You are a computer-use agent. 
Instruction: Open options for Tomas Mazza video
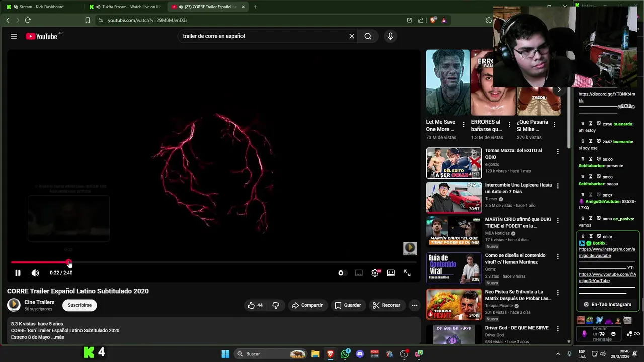[x=558, y=151]
